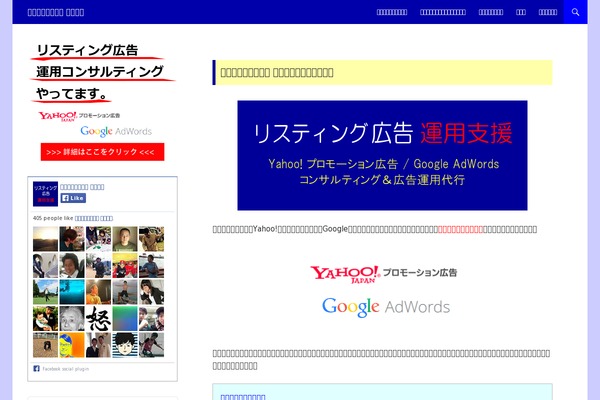Open the blue link in the light-blue box

[x=243, y=397]
